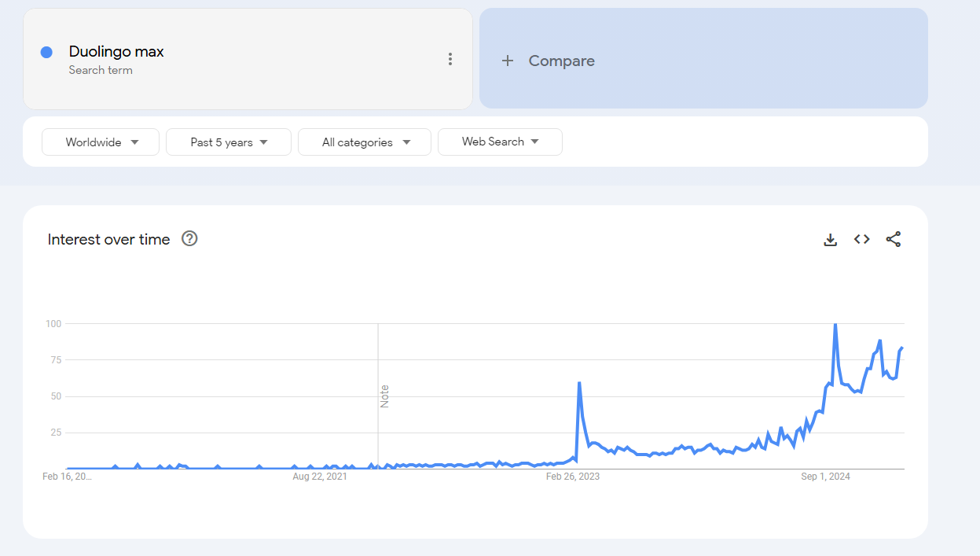Click the Interest over time heading
This screenshot has width=980, height=556.
108,239
